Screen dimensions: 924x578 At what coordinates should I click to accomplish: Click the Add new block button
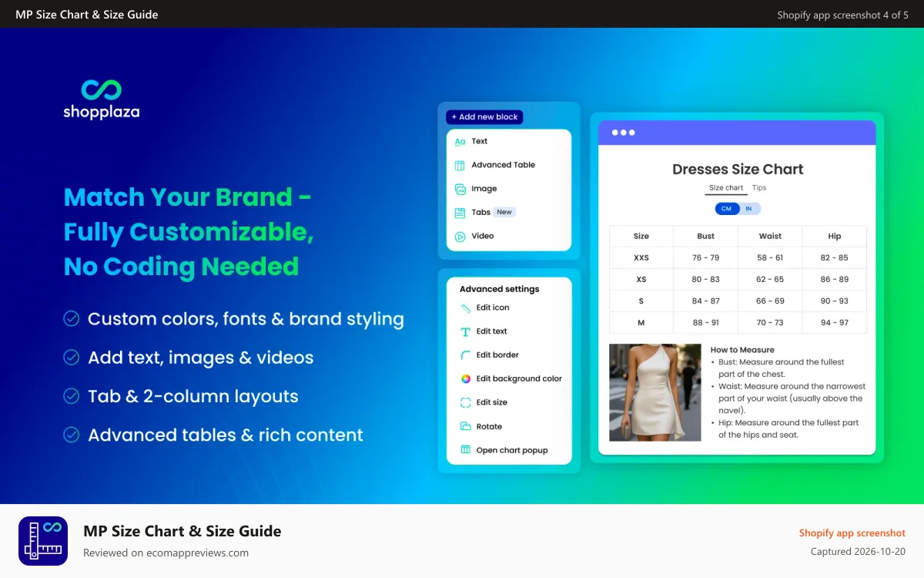point(484,117)
